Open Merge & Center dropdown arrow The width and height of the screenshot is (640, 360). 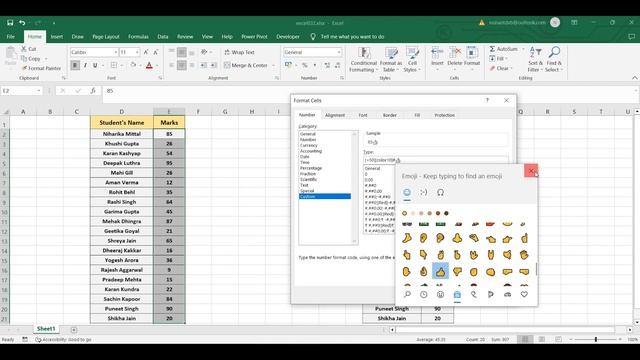coord(273,65)
